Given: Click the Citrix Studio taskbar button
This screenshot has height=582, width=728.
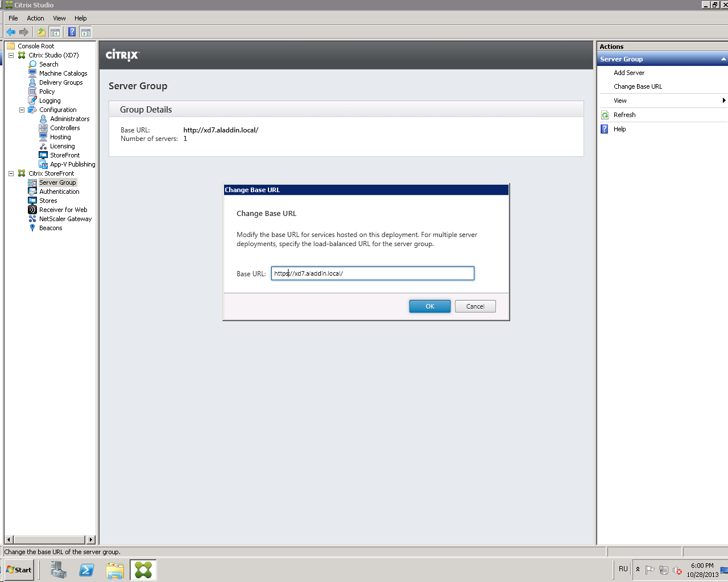Looking at the screenshot, I should click(143, 569).
